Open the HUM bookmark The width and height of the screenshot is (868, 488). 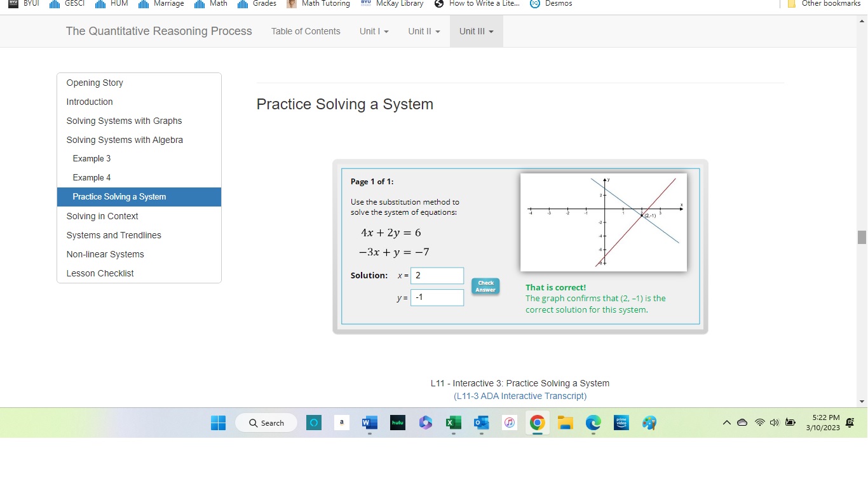(x=111, y=4)
